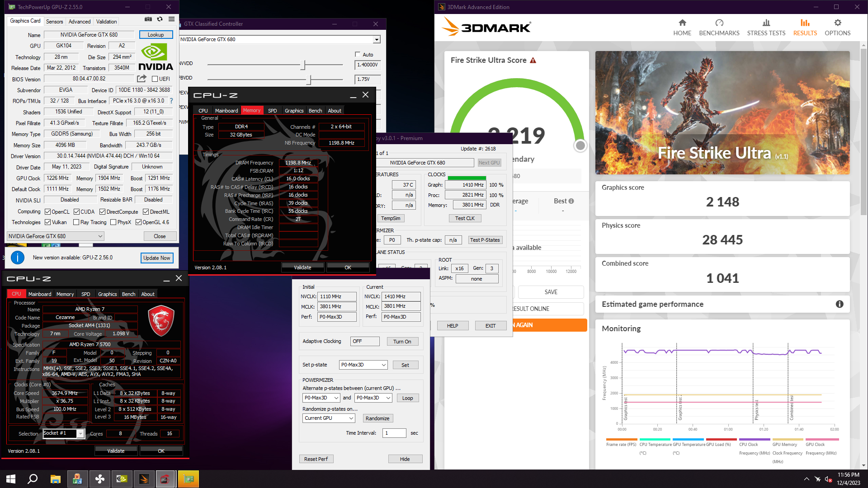
Task: Open File Explorer from the taskbar
Action: 55,479
